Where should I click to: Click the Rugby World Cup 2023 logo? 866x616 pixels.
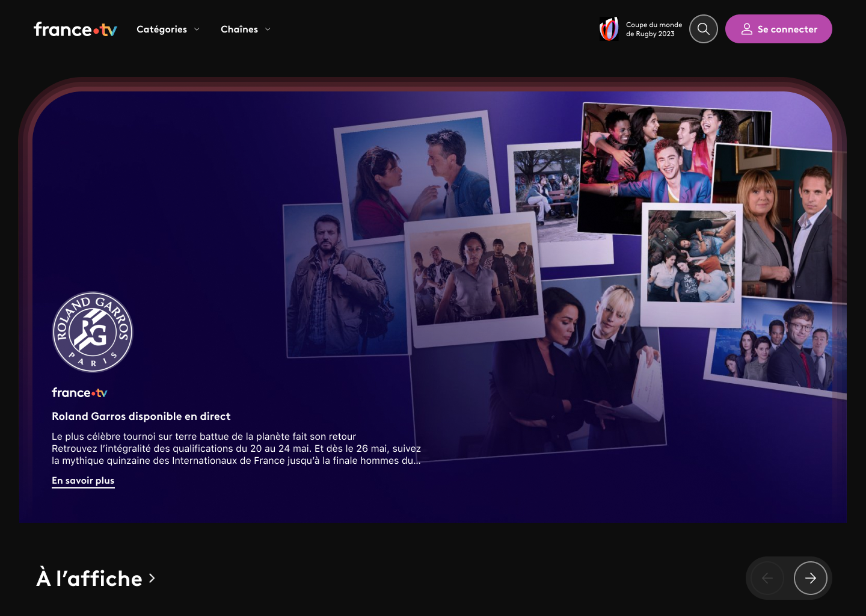click(x=609, y=29)
